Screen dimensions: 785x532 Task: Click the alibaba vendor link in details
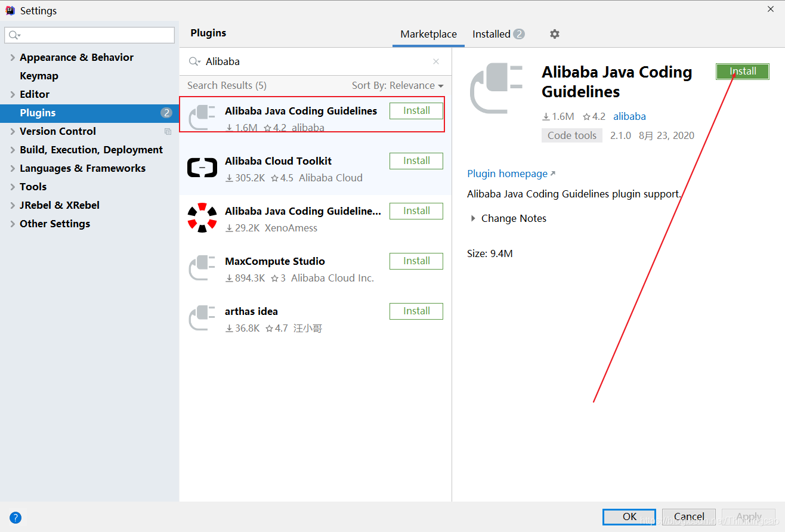tap(629, 116)
